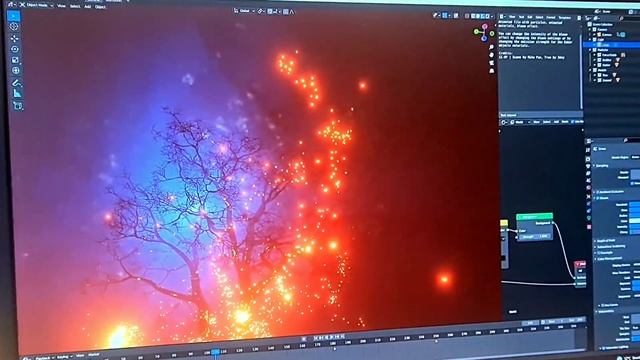Click the transform pivot point icon
This screenshot has height=360, width=640.
[x=260, y=11]
